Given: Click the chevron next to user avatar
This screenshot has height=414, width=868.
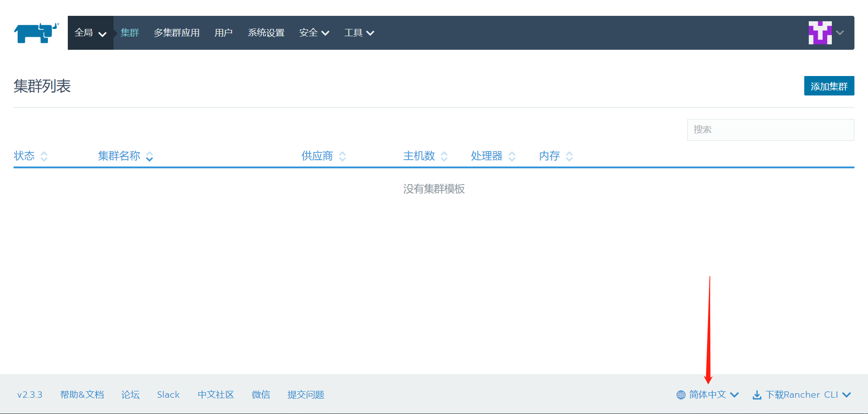Looking at the screenshot, I should pos(840,33).
